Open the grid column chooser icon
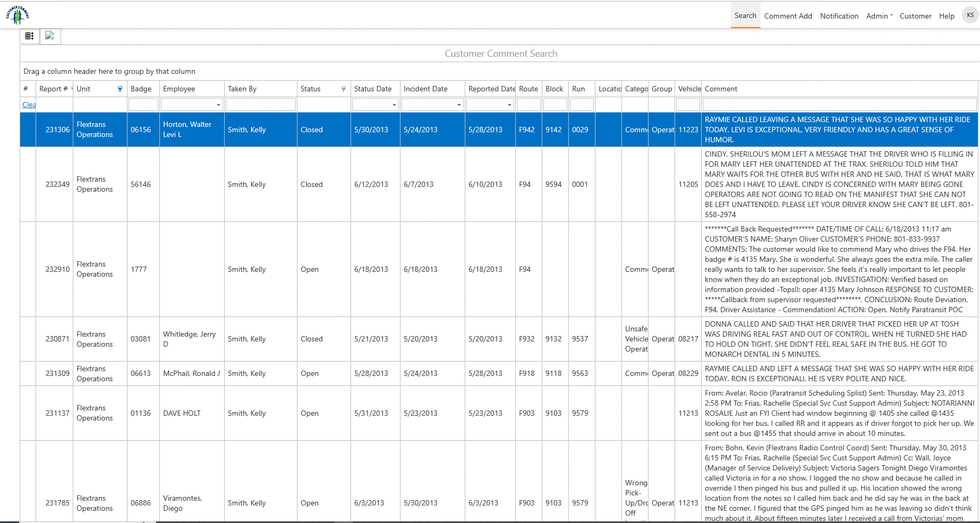Screen dimensions: 980x523 coord(30,36)
